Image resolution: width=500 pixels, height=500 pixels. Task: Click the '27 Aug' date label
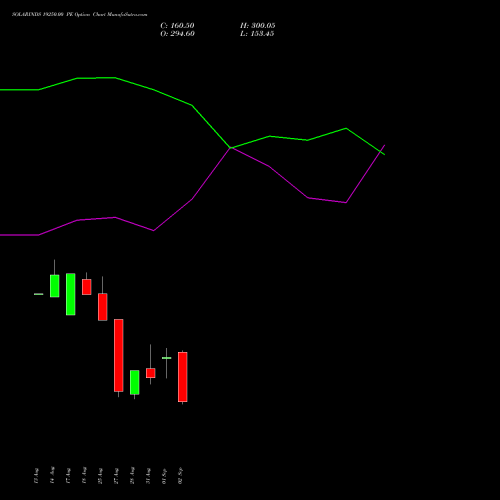(116, 475)
